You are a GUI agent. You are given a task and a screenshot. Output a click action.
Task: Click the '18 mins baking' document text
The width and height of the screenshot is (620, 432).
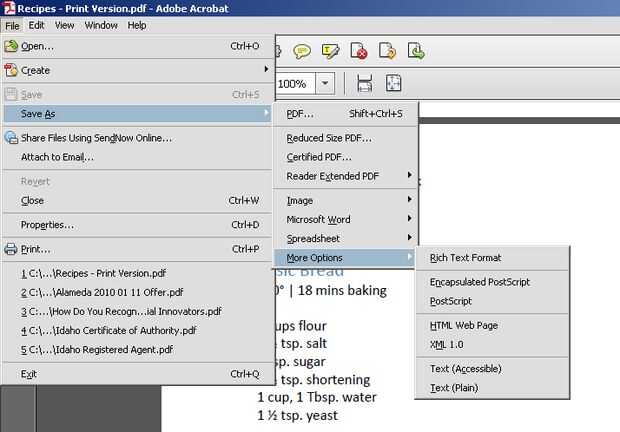tap(342, 291)
